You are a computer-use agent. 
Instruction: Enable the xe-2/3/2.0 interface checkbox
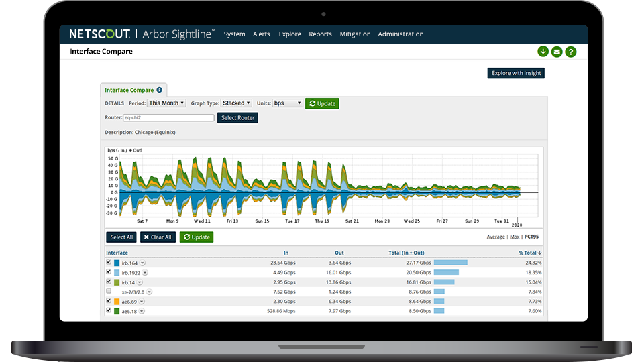(109, 292)
